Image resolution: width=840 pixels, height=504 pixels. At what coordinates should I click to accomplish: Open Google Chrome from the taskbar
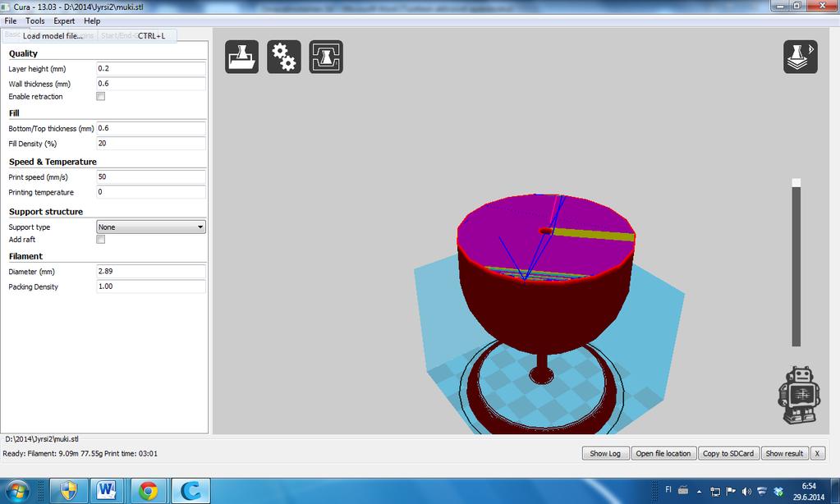click(149, 491)
